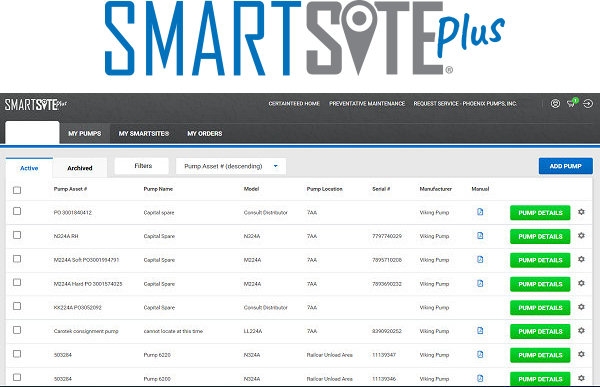Open gear settings for Carotek consignment pump
The height and width of the screenshot is (387, 600).
point(581,330)
